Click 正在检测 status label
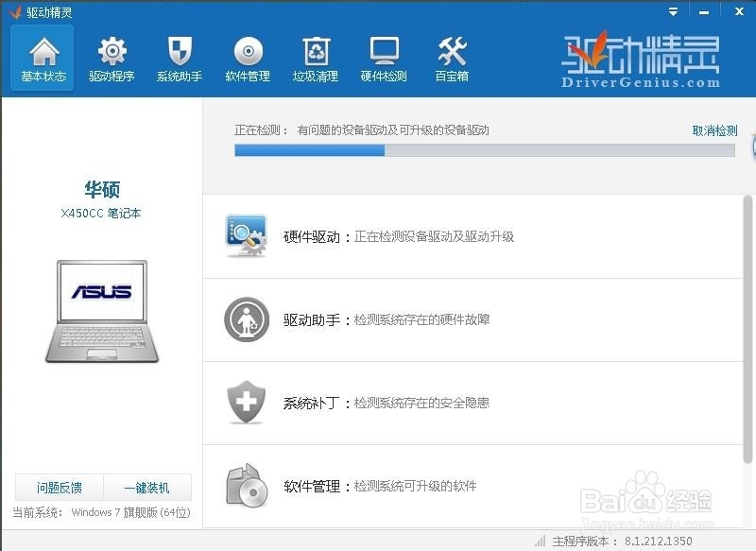756x551 pixels. click(x=261, y=130)
